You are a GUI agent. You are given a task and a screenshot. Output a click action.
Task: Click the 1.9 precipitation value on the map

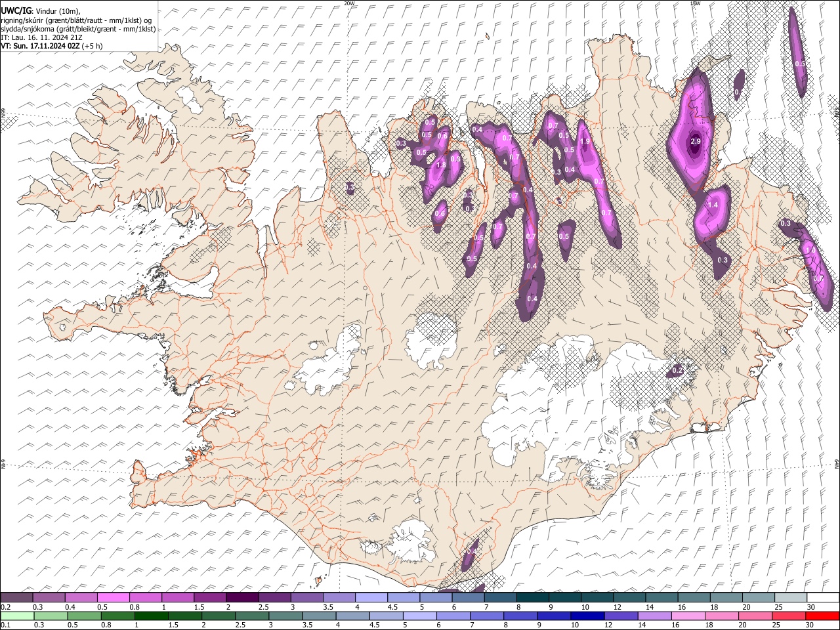585,141
